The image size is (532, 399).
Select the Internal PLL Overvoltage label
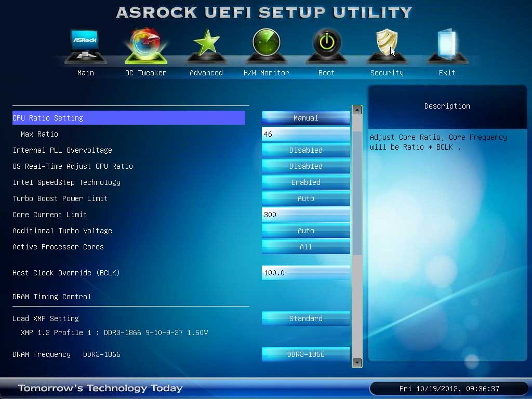(62, 150)
